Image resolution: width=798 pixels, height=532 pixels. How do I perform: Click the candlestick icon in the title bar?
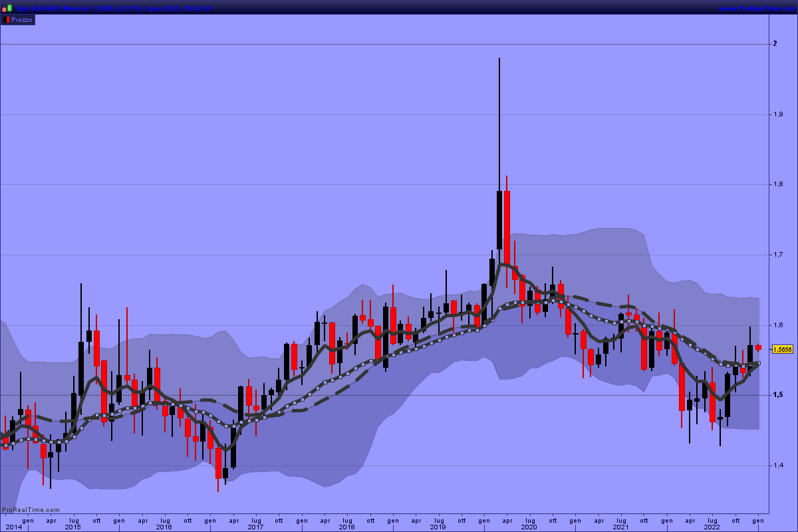click(x=7, y=8)
